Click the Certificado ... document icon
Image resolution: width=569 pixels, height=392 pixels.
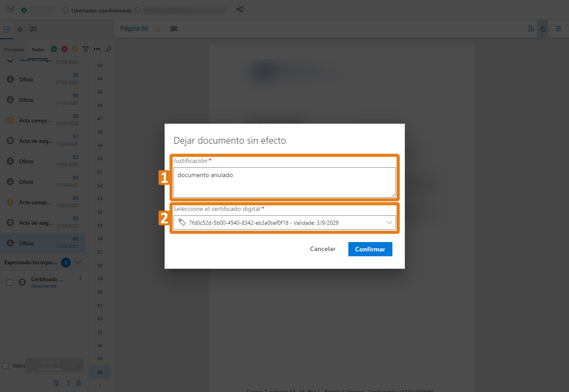click(x=22, y=282)
